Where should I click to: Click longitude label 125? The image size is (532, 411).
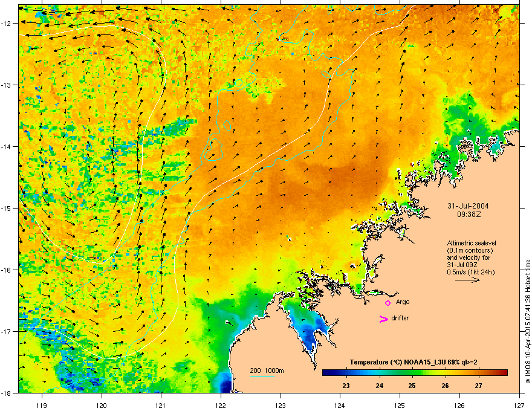pyautogui.click(x=400, y=406)
